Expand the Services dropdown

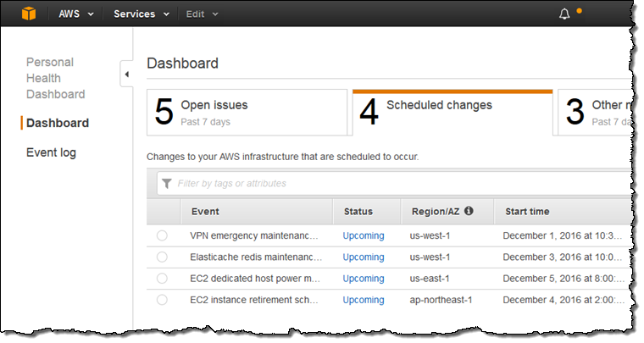pos(141,14)
